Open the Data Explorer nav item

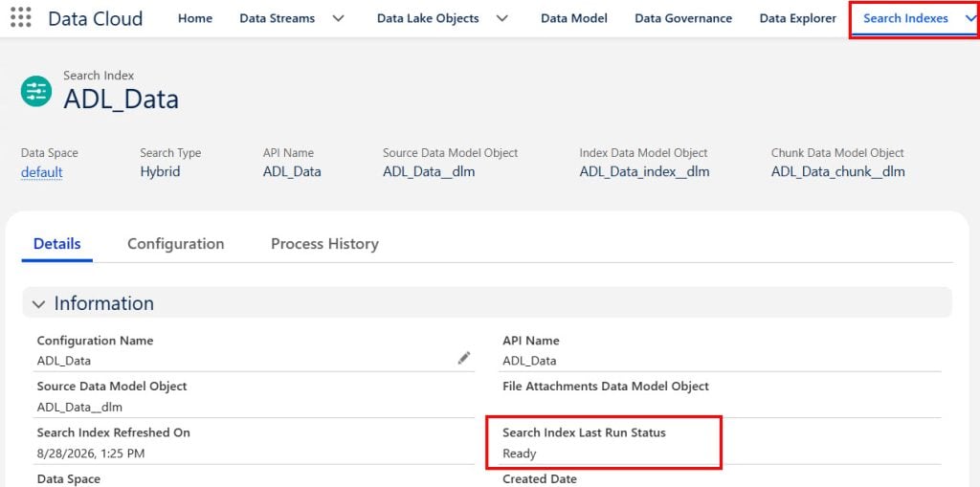[x=797, y=19]
